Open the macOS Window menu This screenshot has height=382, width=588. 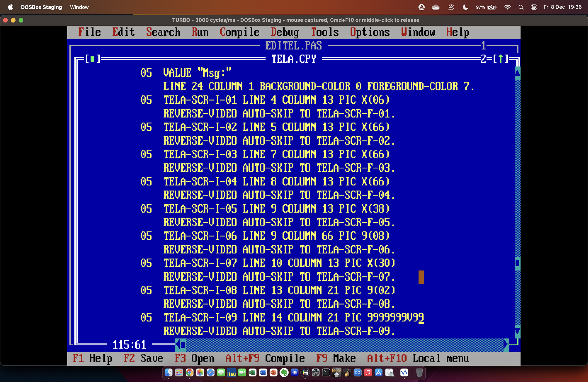coord(79,7)
